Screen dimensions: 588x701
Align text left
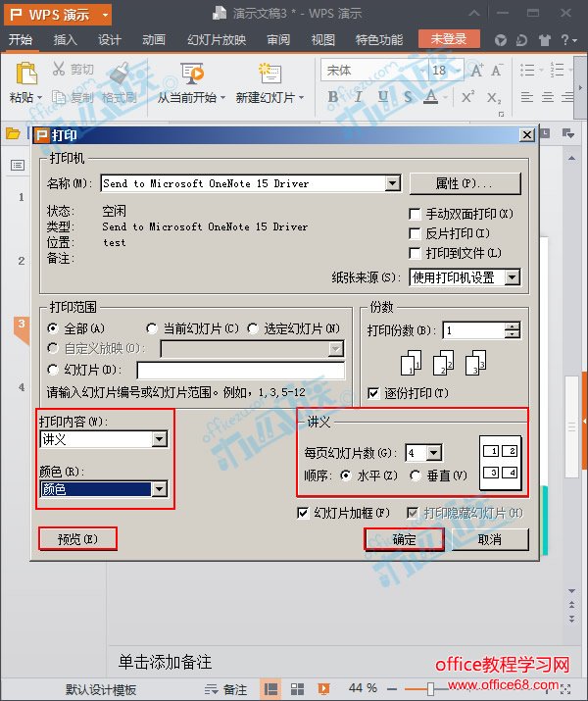pos(527,96)
